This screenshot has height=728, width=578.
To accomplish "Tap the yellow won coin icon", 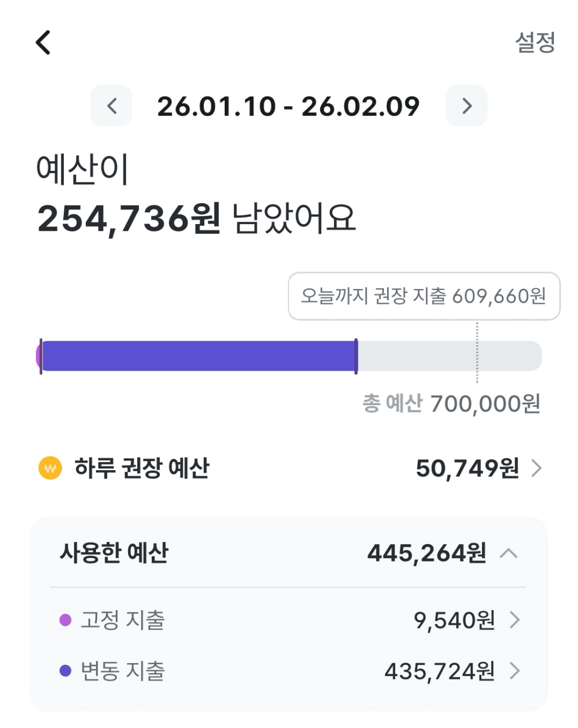I will [50, 468].
